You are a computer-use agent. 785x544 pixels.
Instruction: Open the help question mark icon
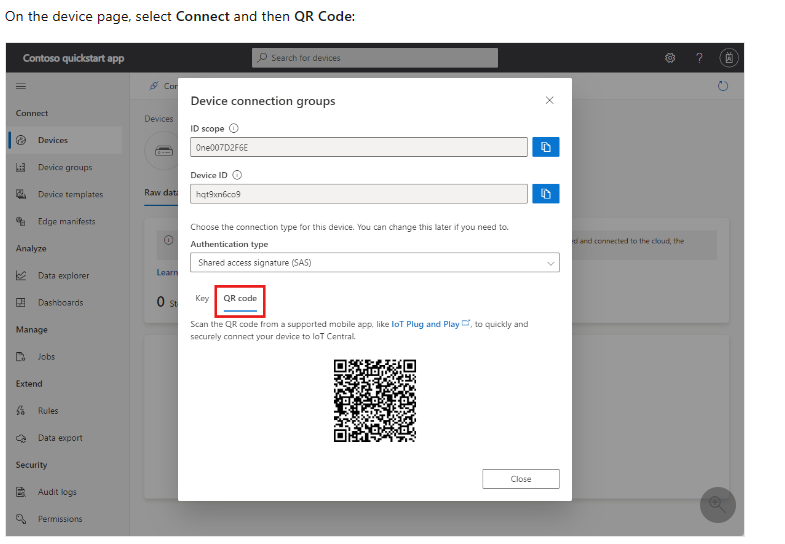click(x=699, y=58)
